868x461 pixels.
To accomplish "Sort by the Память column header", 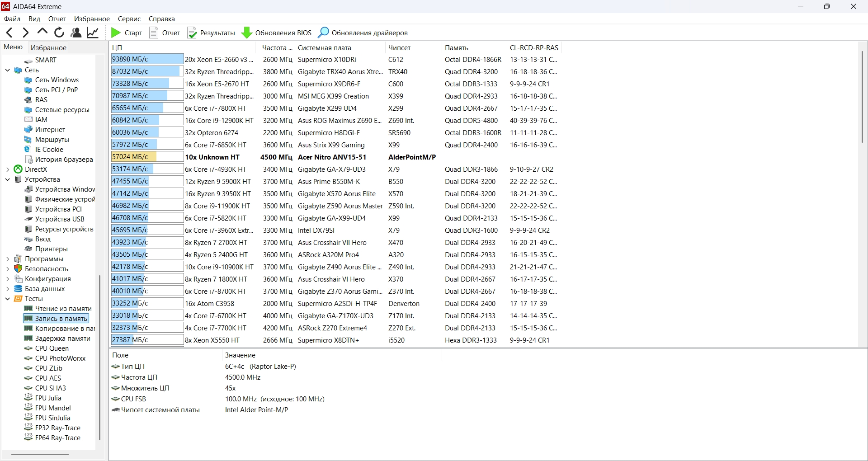I will pyautogui.click(x=474, y=47).
